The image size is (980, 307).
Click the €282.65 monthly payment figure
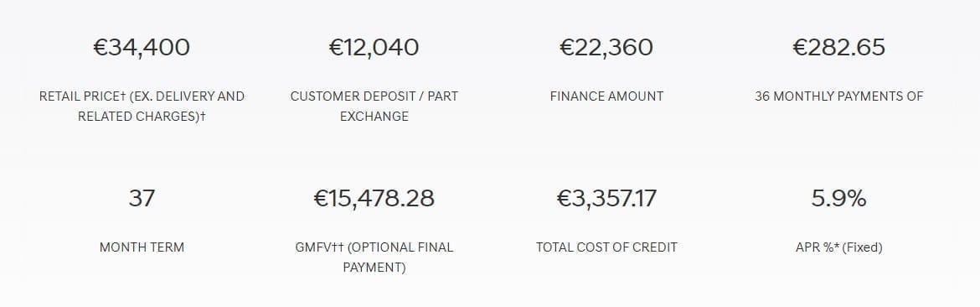(838, 48)
